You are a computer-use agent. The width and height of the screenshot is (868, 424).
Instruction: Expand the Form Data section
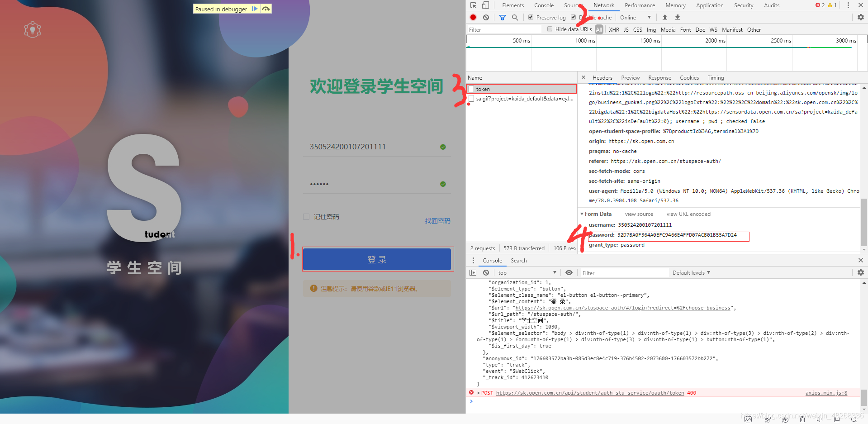point(583,214)
